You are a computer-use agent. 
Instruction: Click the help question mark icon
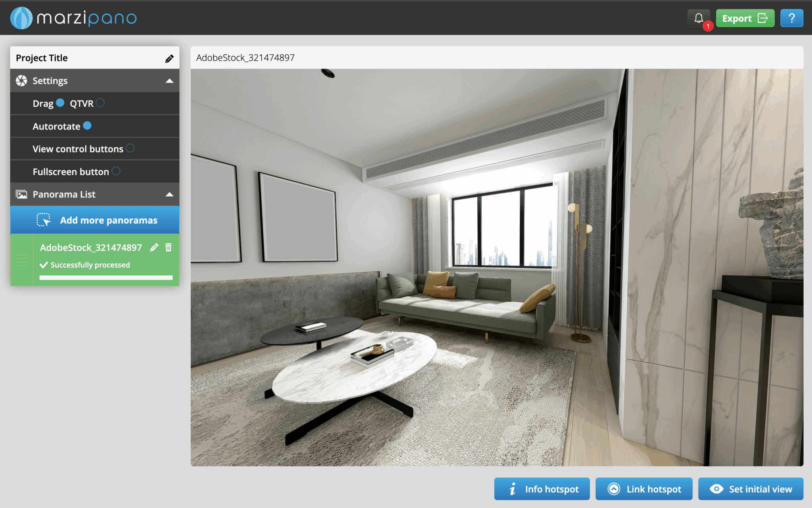(x=792, y=18)
